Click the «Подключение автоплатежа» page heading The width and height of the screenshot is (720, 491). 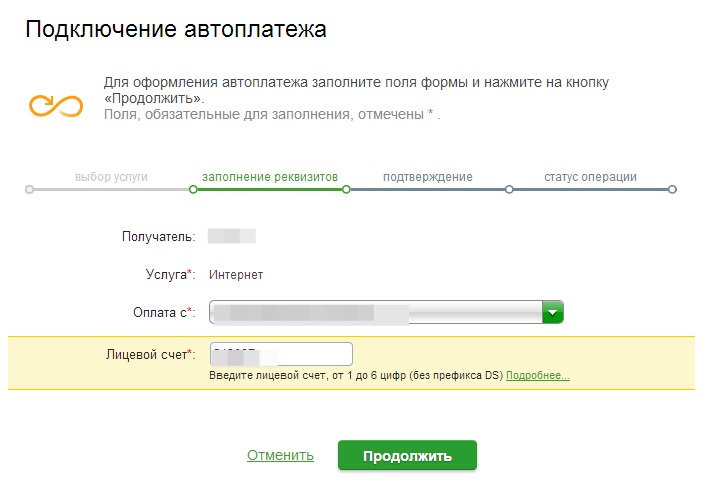coord(176,30)
